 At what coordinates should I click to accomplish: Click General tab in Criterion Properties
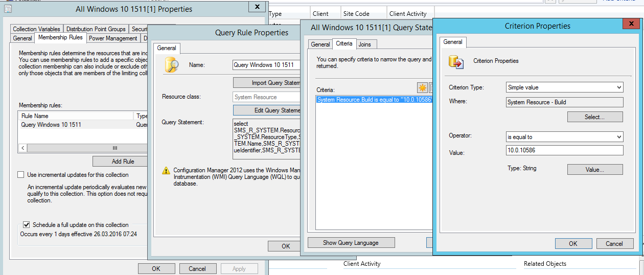(453, 42)
